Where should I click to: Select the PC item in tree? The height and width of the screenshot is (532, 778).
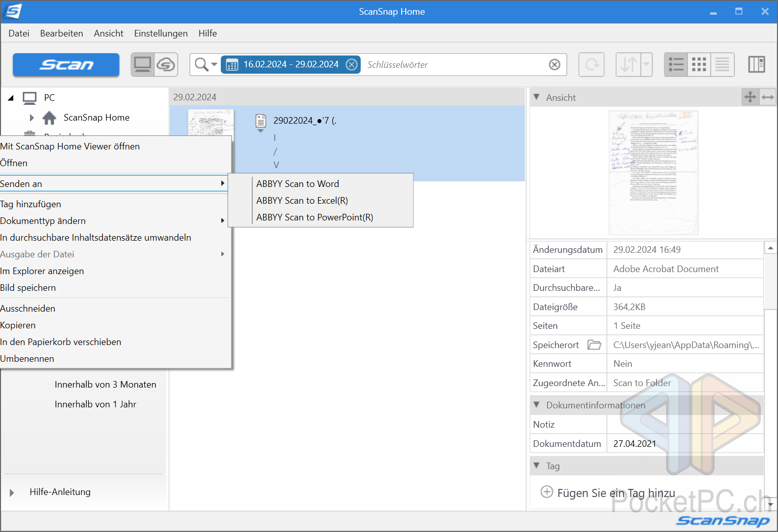(x=49, y=98)
